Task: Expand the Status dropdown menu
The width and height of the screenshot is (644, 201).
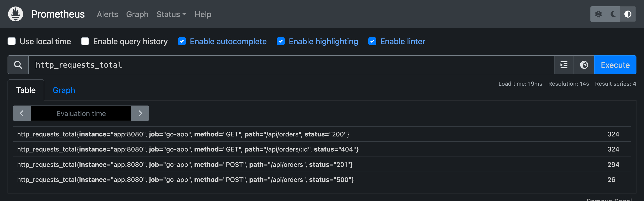Action: 171,14
